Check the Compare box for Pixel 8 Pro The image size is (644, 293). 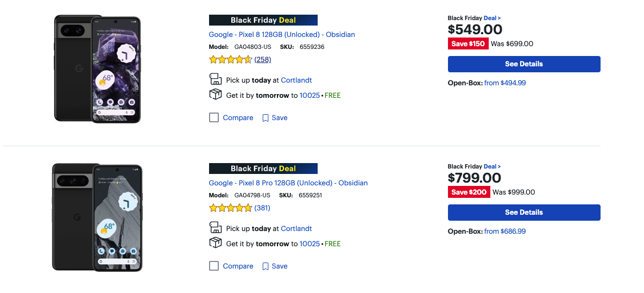tap(214, 266)
